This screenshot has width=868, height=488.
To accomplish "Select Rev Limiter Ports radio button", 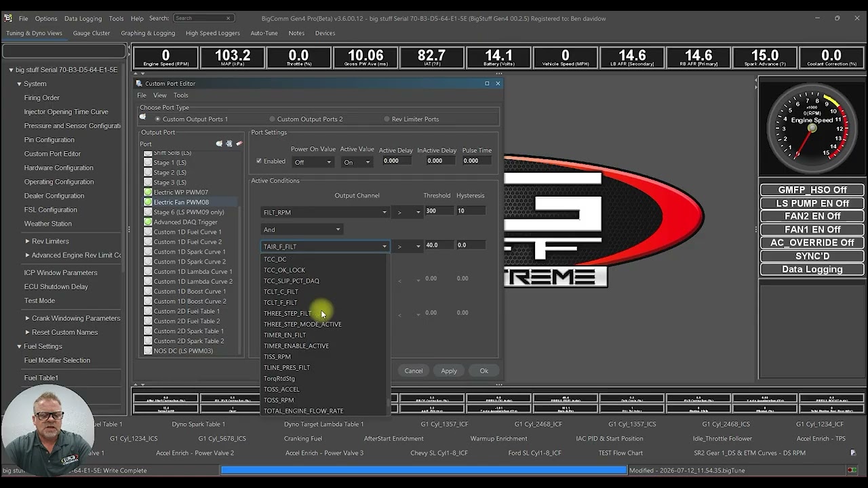I will pyautogui.click(x=387, y=119).
